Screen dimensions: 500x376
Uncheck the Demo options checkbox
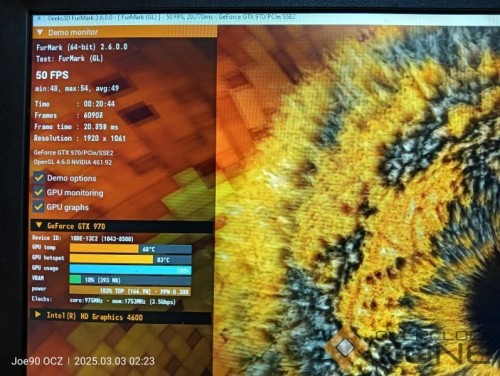(x=39, y=178)
